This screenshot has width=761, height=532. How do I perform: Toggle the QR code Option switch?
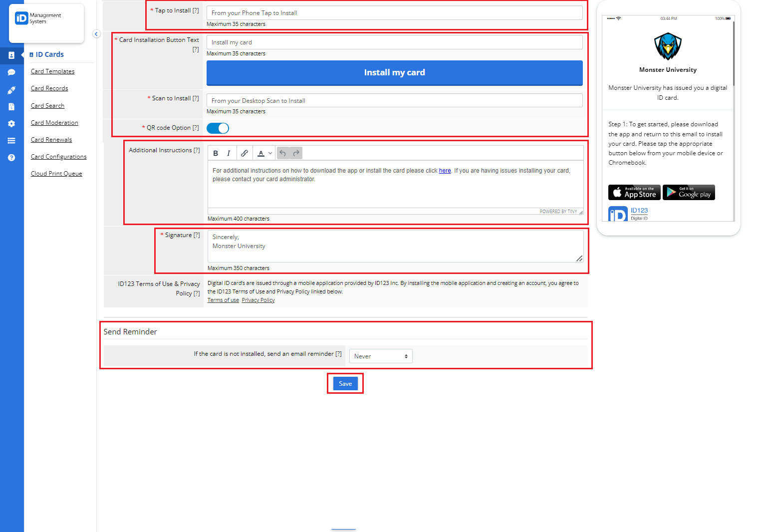[x=218, y=128]
